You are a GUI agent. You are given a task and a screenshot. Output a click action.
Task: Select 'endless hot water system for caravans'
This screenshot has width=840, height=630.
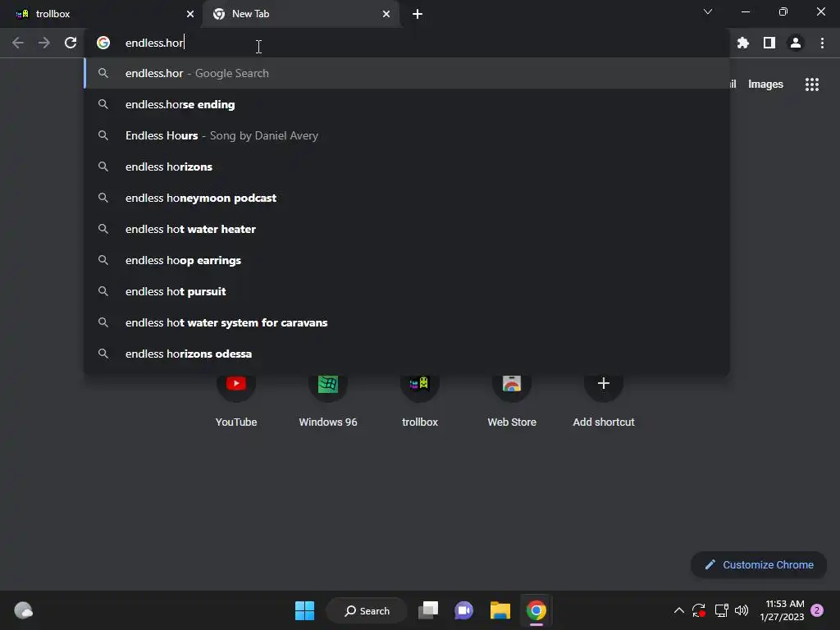(x=407, y=322)
